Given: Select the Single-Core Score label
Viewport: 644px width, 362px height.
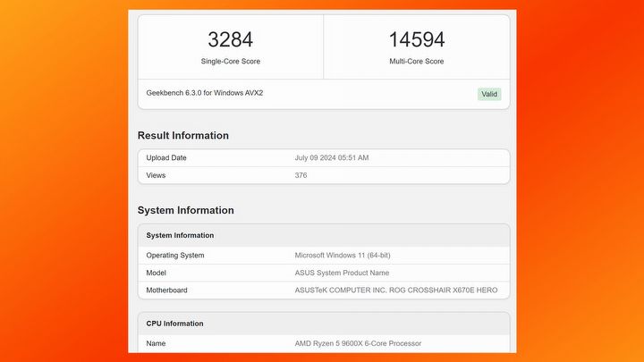Looking at the screenshot, I should click(230, 62).
